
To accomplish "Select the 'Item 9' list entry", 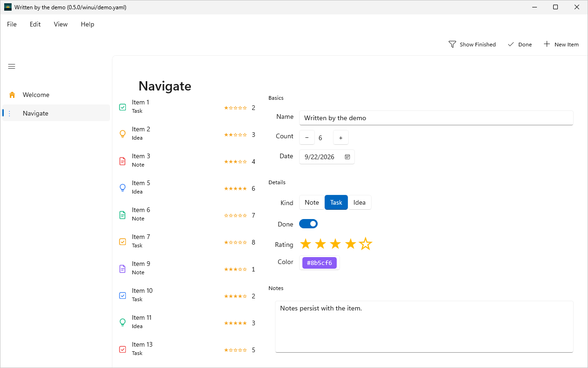I will click(187, 268).
